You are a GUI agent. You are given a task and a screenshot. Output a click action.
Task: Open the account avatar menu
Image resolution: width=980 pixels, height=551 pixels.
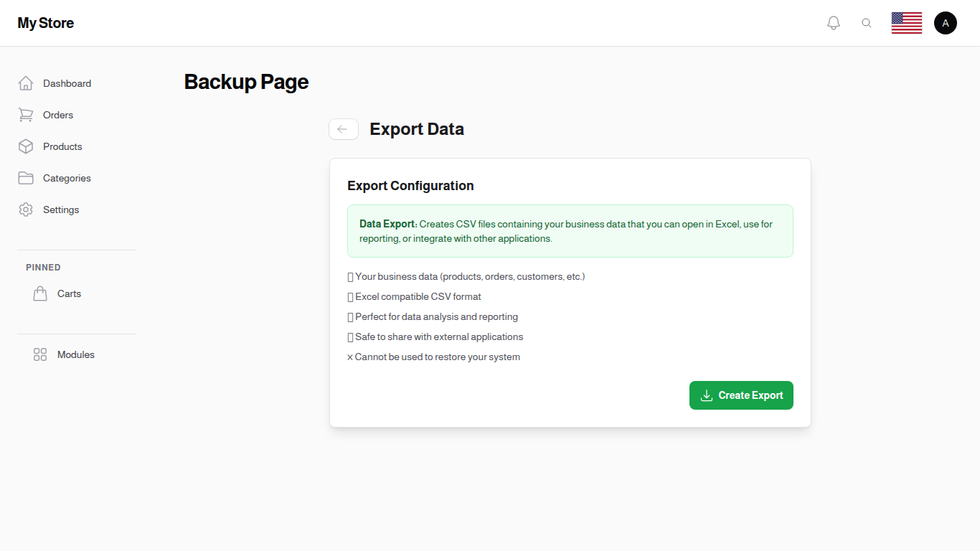pos(946,22)
